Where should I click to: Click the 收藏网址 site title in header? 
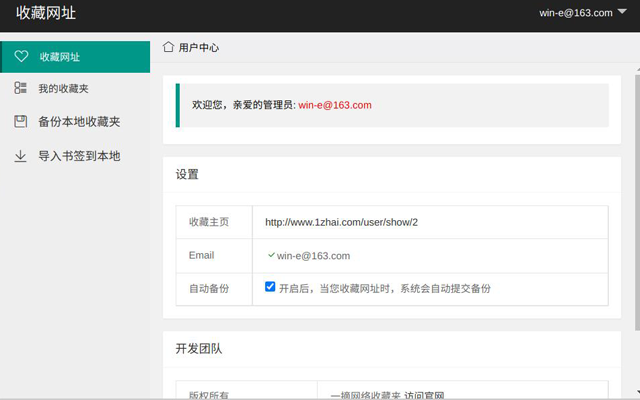coord(46,13)
